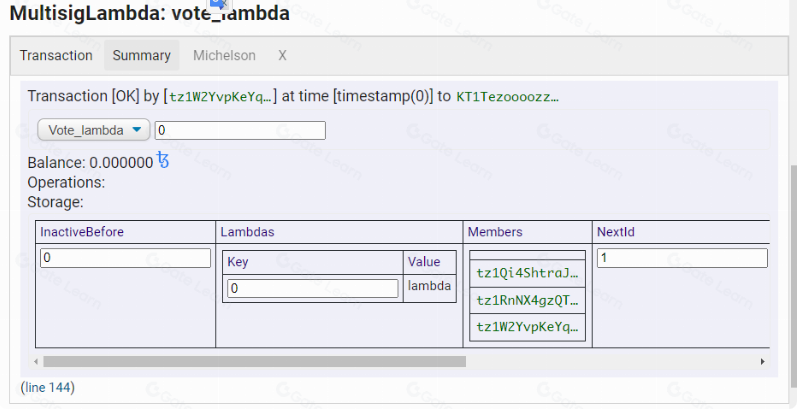Click the tez currency symbol icon
Image resolution: width=806 pixels, height=417 pixels.
pyautogui.click(x=164, y=161)
